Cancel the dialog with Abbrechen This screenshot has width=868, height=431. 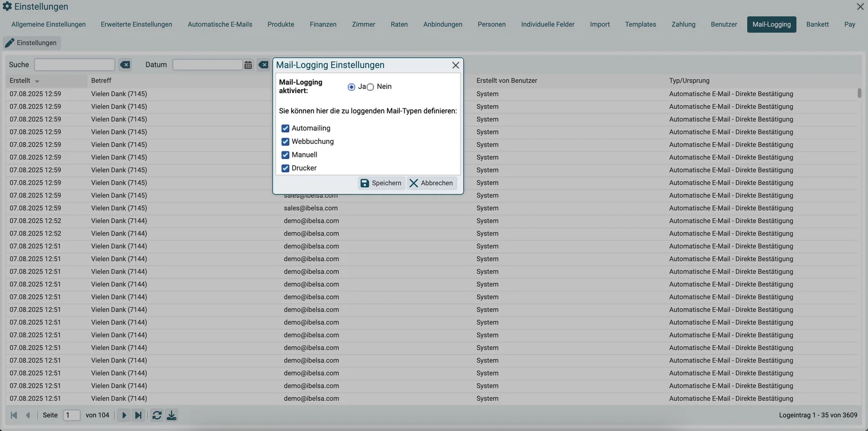tap(432, 183)
